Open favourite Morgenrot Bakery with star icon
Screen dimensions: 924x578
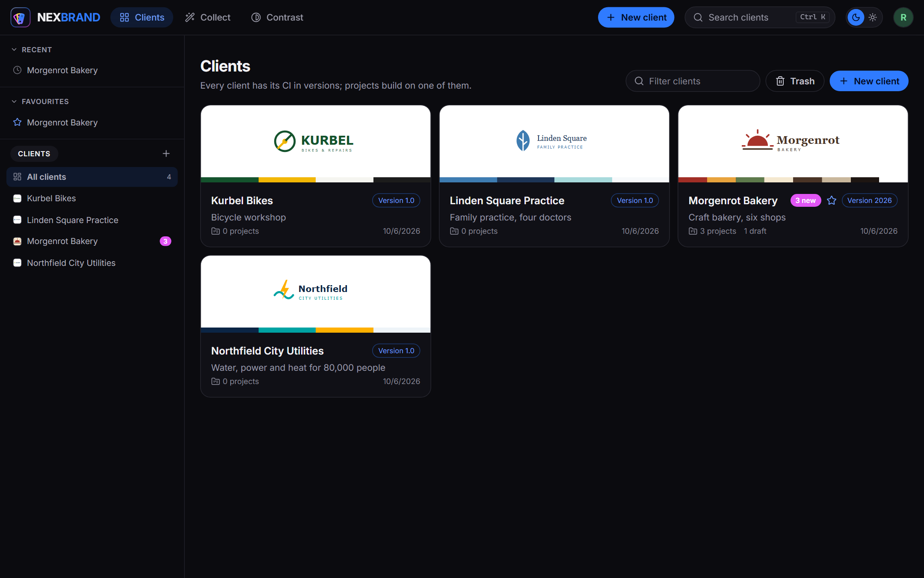[92, 122]
